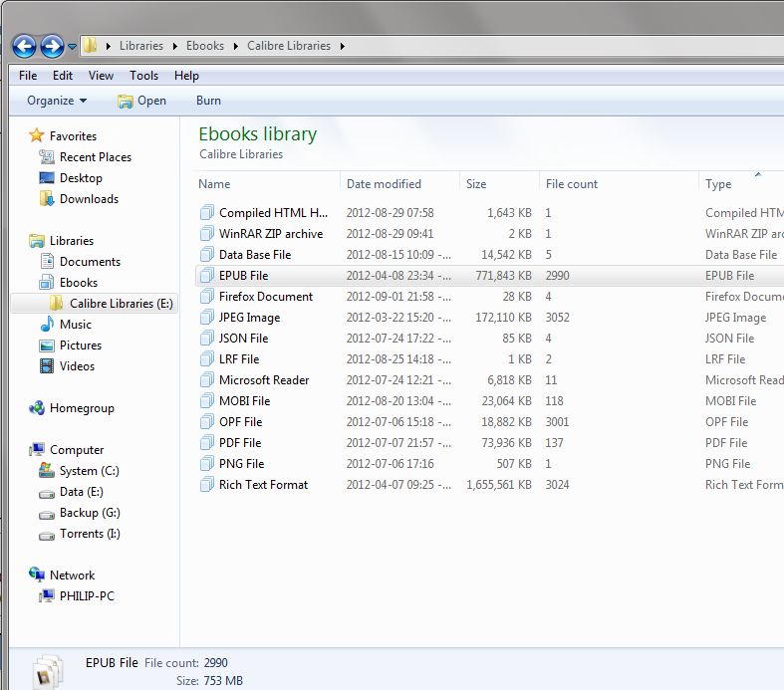Select the PDF File stack name
Screen dimensions: 784x690
click(240, 443)
